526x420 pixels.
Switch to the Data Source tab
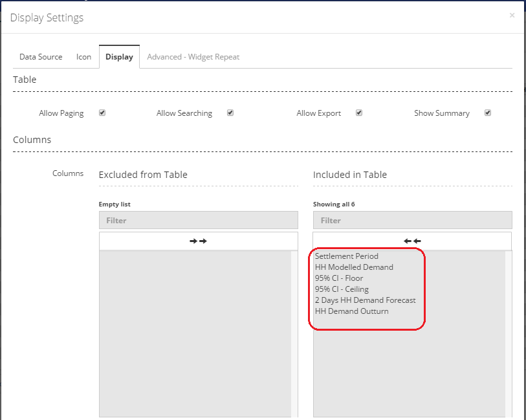[41, 57]
